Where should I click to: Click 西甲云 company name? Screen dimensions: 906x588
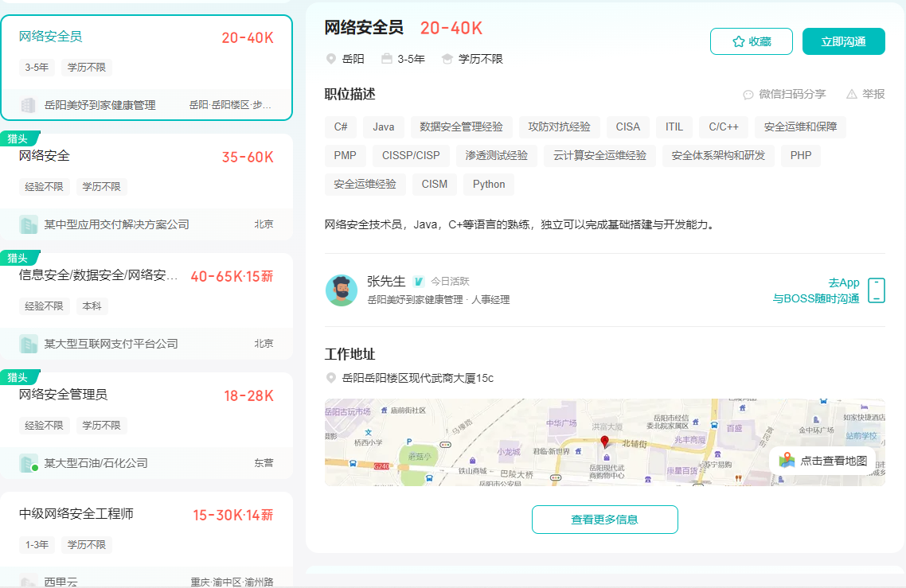pos(61,582)
